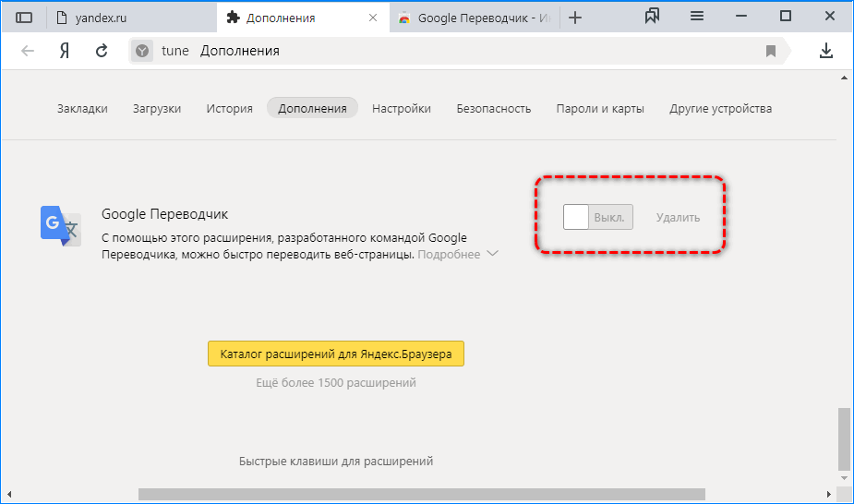
Task: Select the yandex.ru browser tab
Action: [129, 18]
